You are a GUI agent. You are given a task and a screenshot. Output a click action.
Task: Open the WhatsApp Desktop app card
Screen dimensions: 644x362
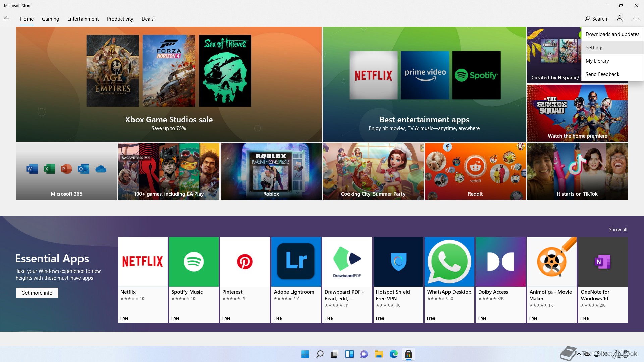[x=449, y=280]
